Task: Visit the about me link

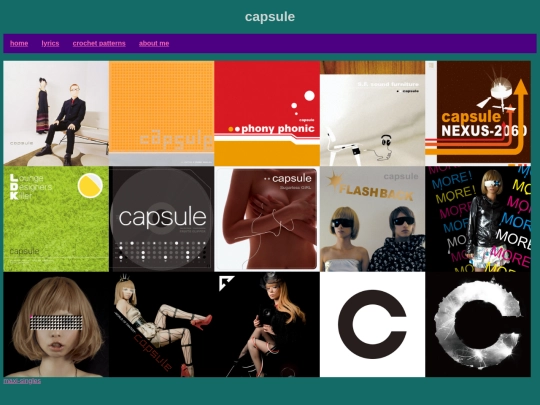Action: coord(154,43)
